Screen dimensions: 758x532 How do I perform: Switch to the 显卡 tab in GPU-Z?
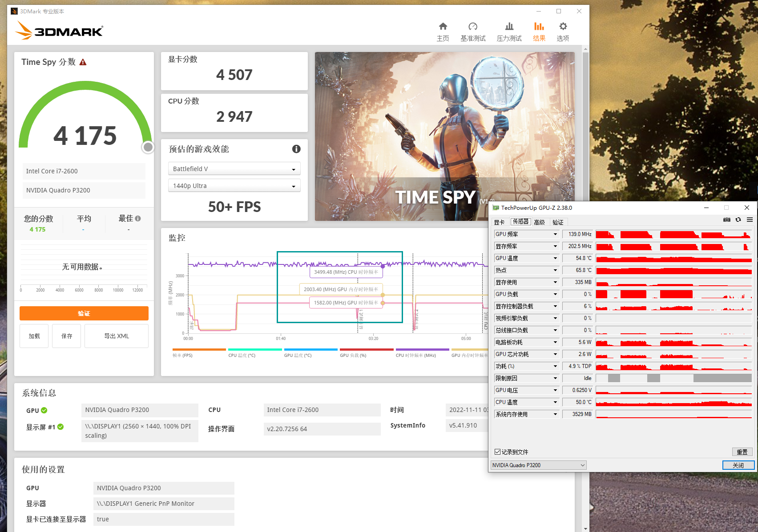pos(499,222)
